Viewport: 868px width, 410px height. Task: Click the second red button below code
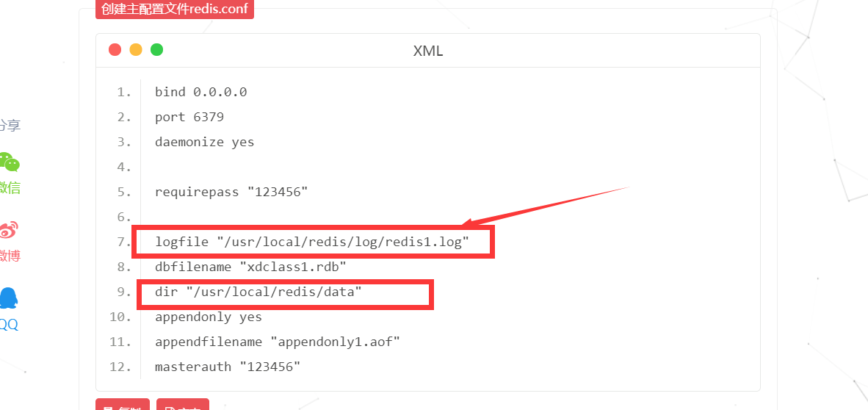pyautogui.click(x=183, y=404)
